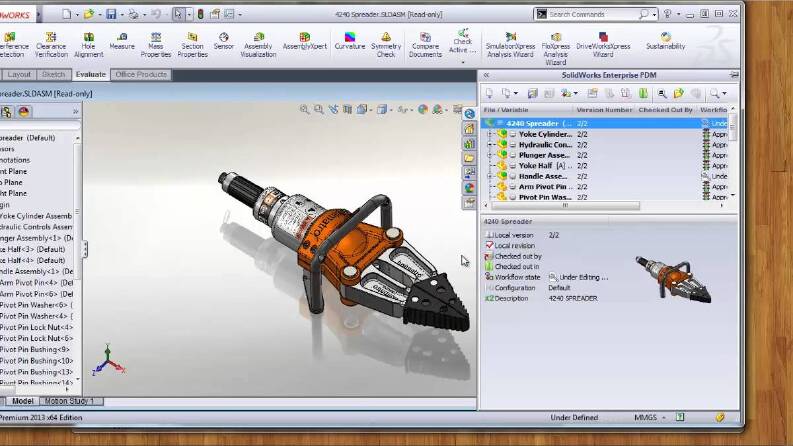Open the Office Products tab
Screen dimensions: 793x446
(x=141, y=74)
